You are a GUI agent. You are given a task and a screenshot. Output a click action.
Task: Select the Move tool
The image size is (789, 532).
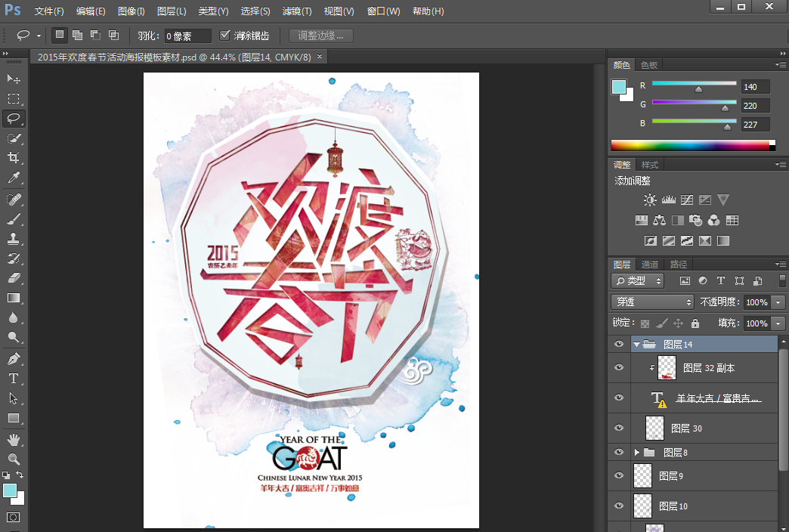pyautogui.click(x=14, y=79)
